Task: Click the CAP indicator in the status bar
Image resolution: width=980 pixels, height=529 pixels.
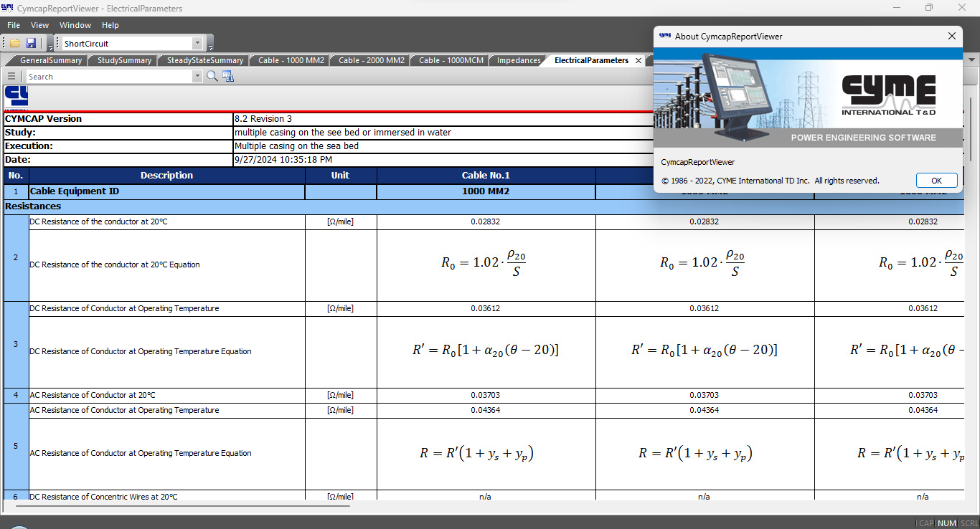Action: coord(926,523)
